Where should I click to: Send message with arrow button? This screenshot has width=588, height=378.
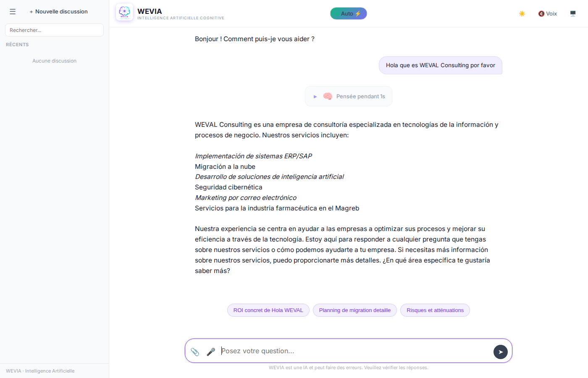coord(500,352)
